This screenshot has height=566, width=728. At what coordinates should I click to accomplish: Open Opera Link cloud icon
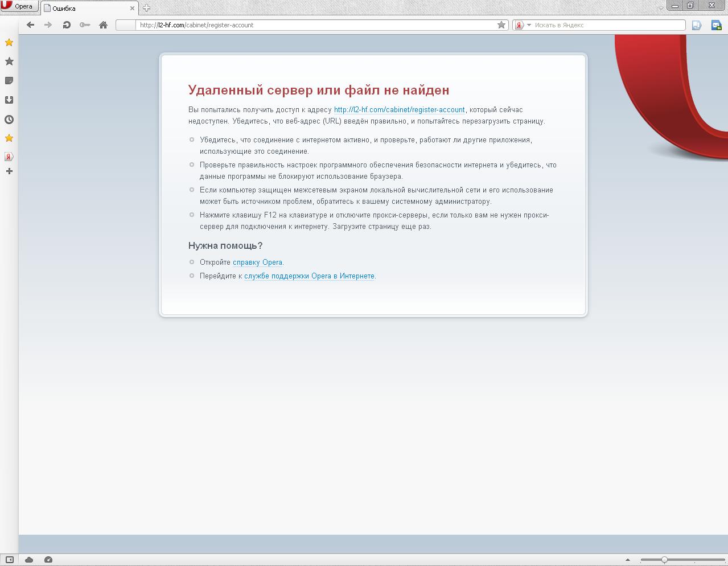tap(29, 560)
